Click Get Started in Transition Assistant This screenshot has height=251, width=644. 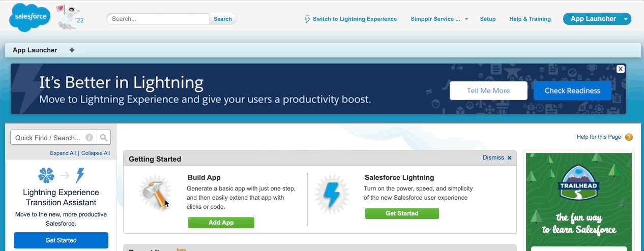click(61, 240)
